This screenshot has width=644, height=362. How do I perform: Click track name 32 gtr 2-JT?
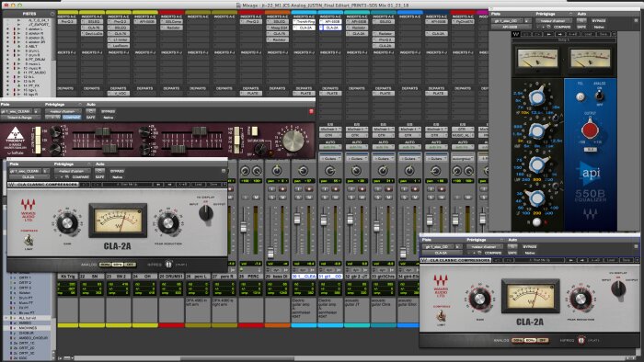[x=357, y=277]
